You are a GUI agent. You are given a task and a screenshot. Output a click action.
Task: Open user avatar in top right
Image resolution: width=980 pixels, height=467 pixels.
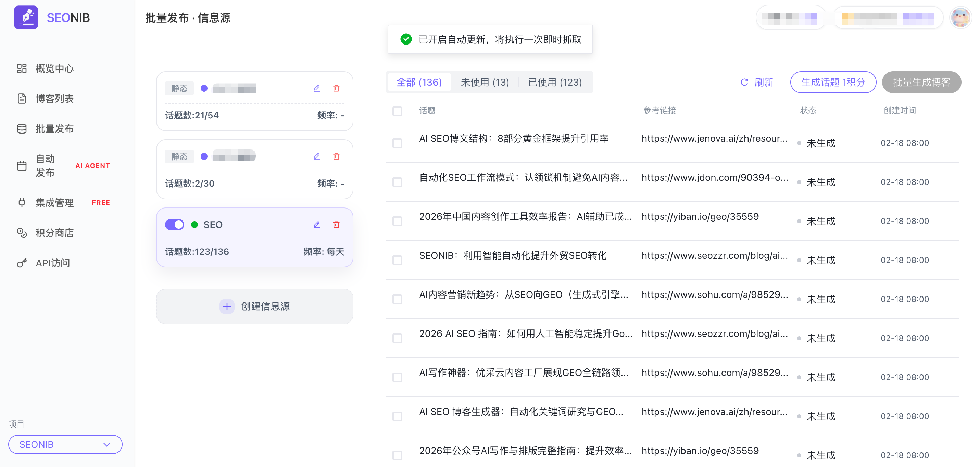coord(960,17)
